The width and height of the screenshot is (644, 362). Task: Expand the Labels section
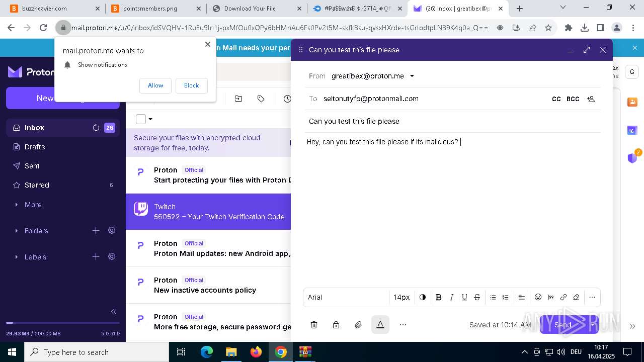(35, 257)
